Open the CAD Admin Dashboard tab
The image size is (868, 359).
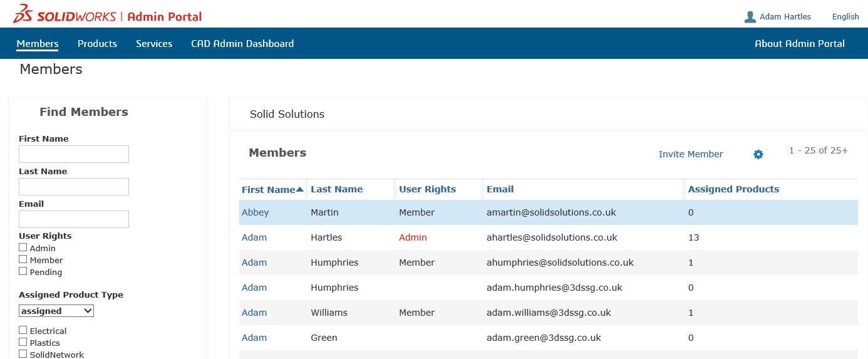(242, 44)
